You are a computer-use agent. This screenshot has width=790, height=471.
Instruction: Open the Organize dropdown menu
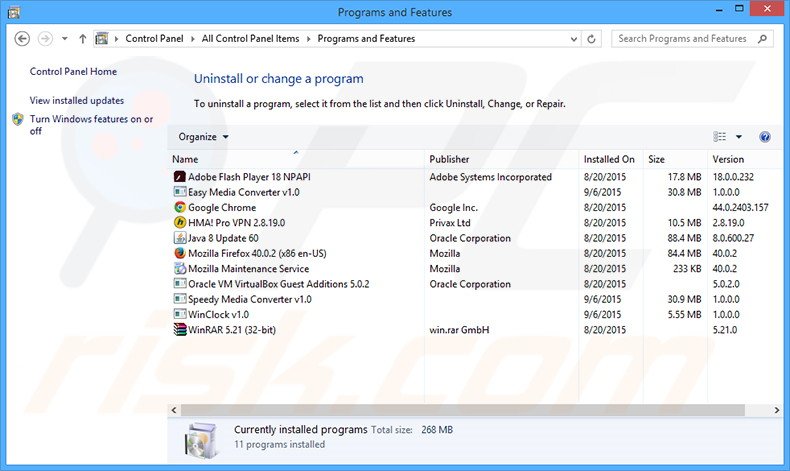point(203,137)
